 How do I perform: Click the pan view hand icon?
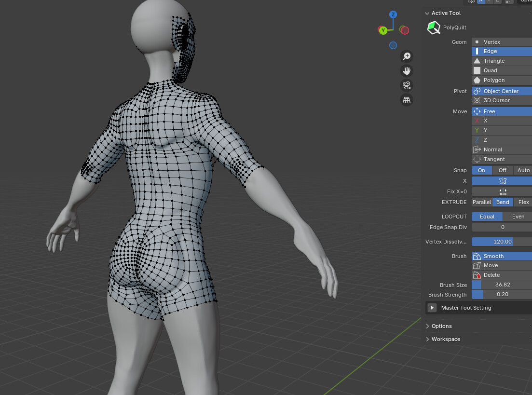coord(407,71)
